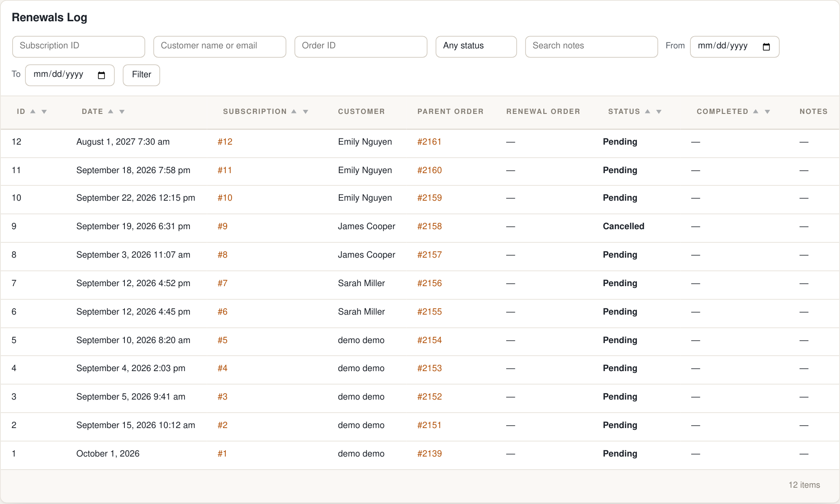The width and height of the screenshot is (840, 504).
Task: Click customer Sarah Miller in row 7
Action: [361, 283]
